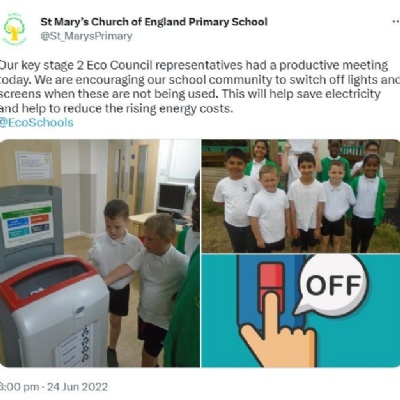
Task: Open the school's tree logo avatar
Action: [x=14, y=29]
